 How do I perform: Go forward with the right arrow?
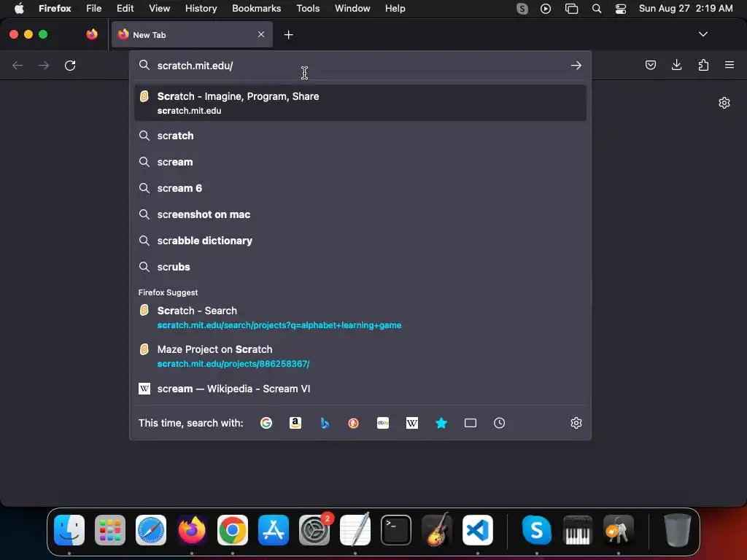tap(44, 65)
